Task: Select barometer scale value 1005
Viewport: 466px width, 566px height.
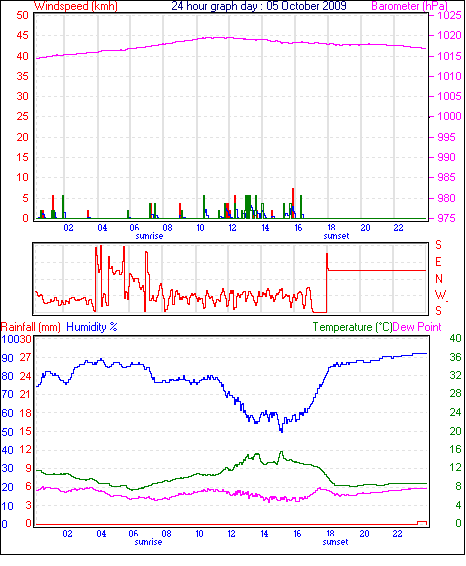Action: [x=449, y=96]
